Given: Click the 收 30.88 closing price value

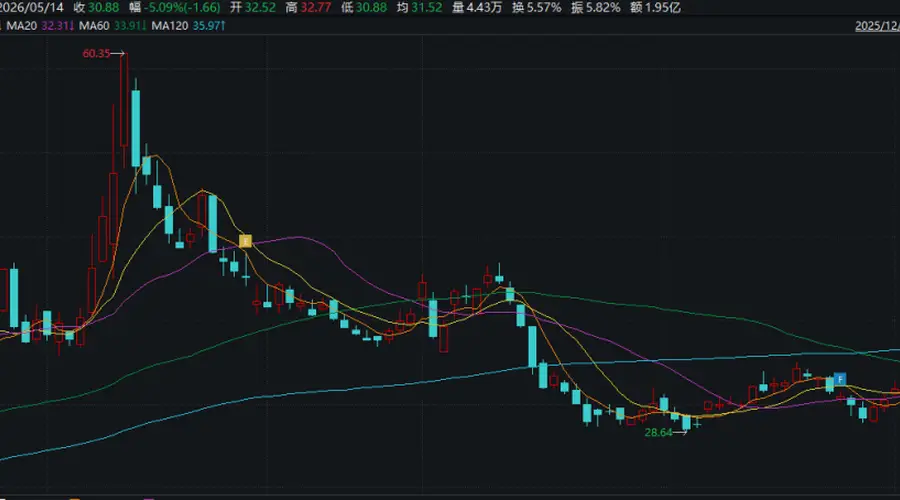Looking at the screenshot, I should click(x=96, y=7).
